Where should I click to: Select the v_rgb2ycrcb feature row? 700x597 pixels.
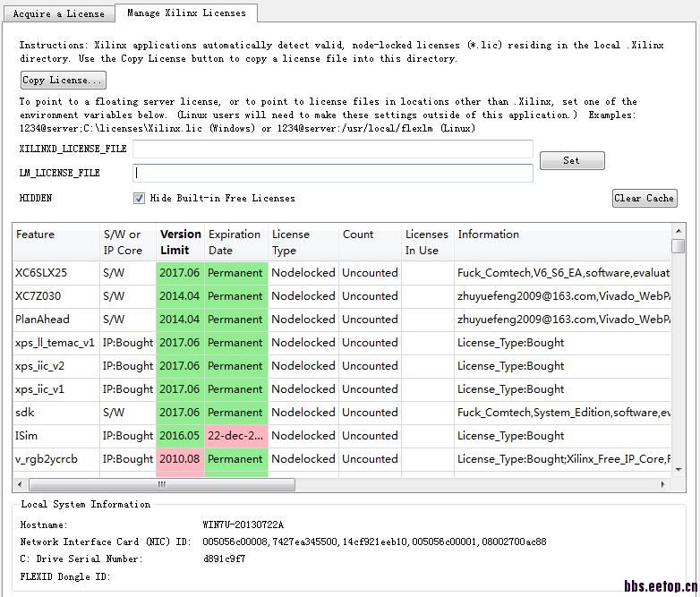[x=342, y=458]
